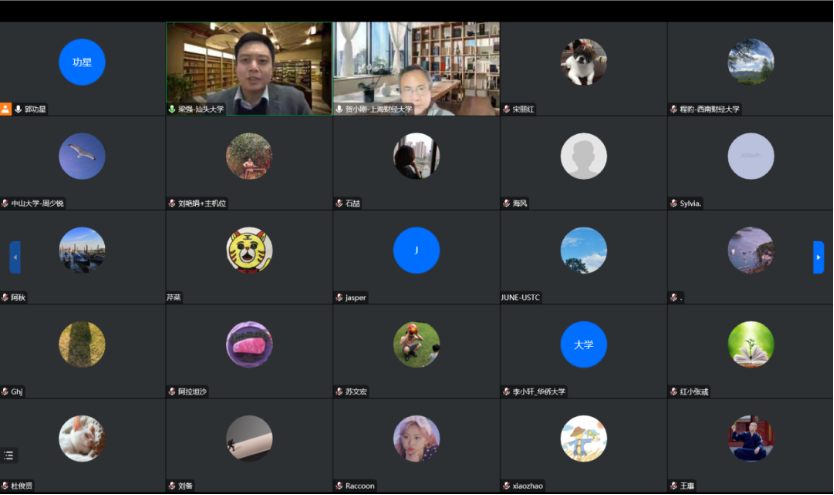Select the Raccoon participant avatar
The width and height of the screenshot is (834, 495).
(416, 438)
